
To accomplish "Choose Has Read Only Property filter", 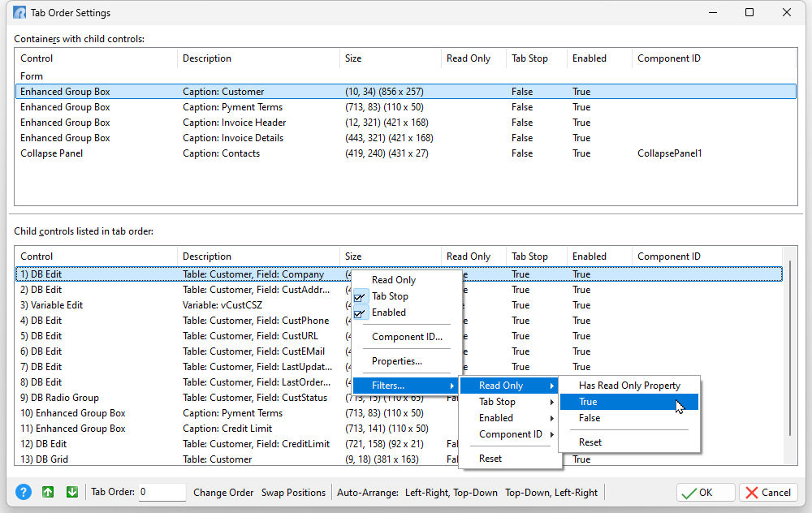I will tap(629, 386).
